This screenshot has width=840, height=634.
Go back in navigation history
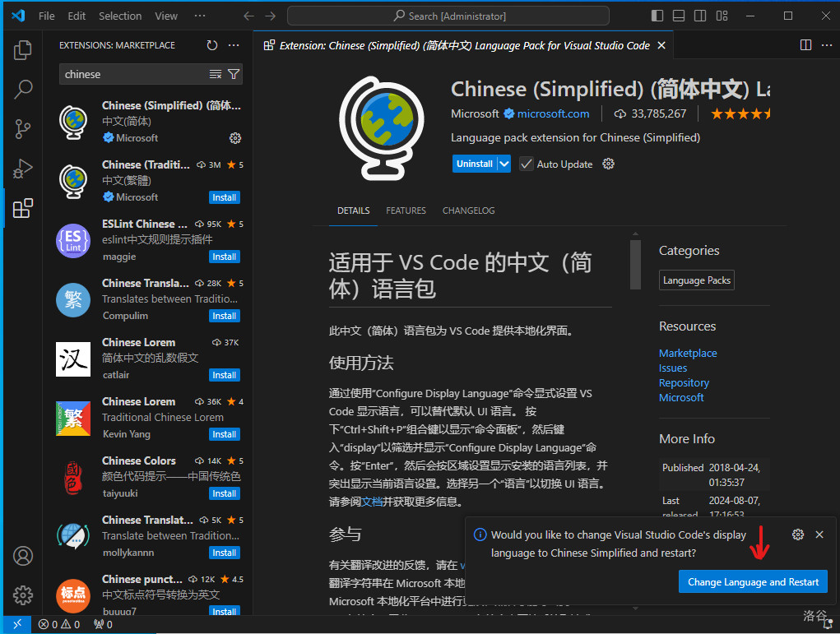pos(248,16)
